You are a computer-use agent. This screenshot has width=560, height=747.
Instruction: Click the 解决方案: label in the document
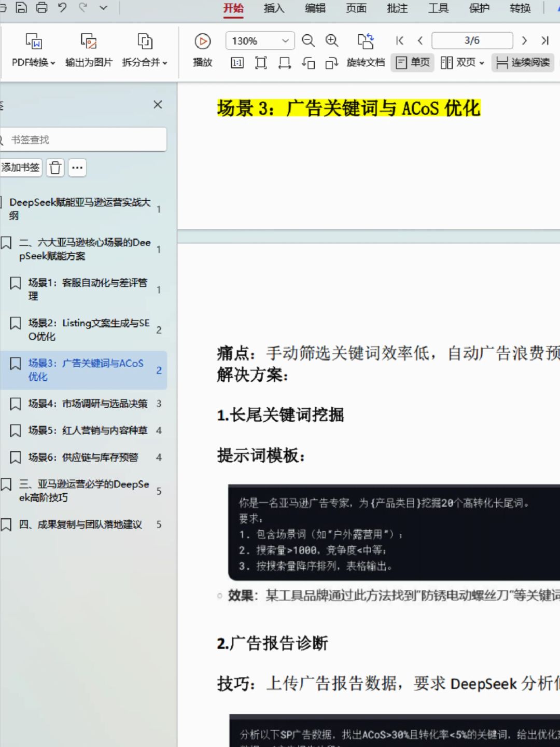253,375
